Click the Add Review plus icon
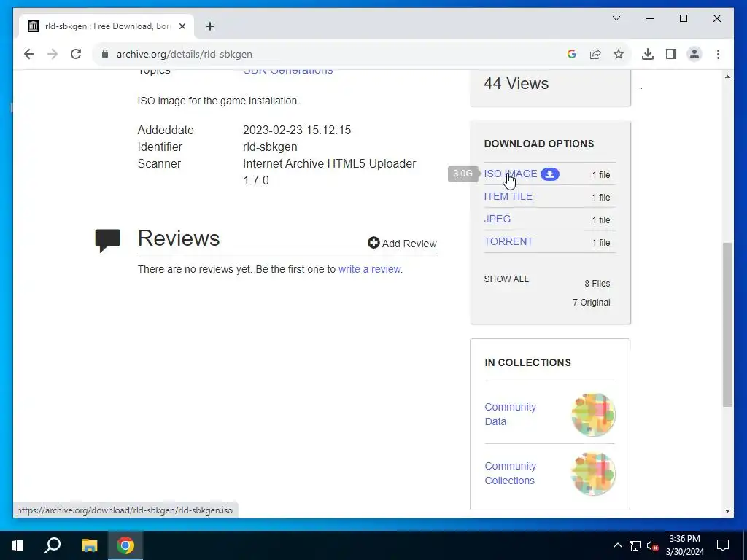 pos(373,243)
